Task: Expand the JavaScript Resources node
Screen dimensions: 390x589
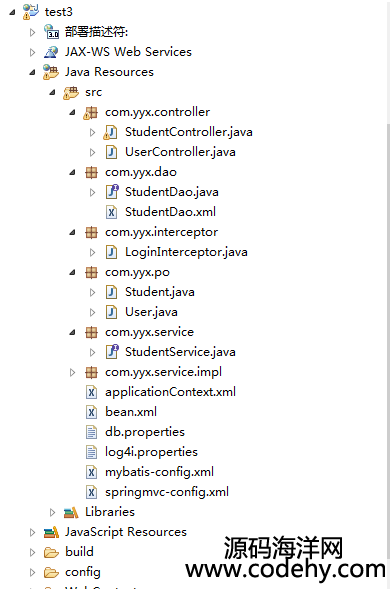Action: (32, 532)
